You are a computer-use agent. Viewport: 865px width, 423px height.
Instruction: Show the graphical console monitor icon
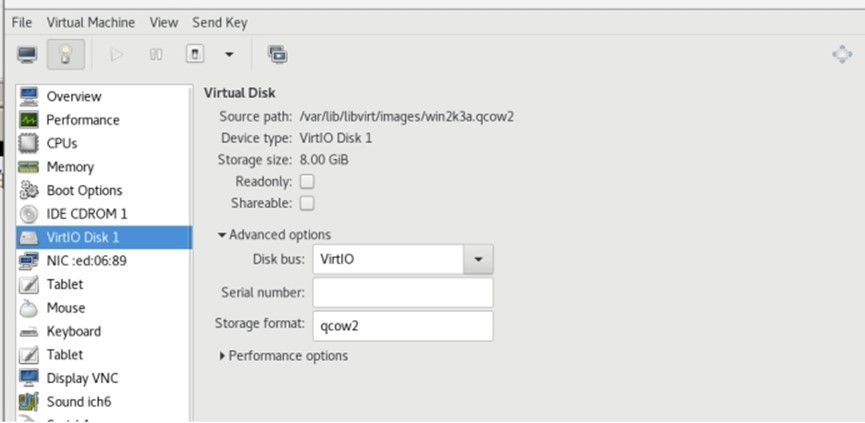[x=27, y=54]
